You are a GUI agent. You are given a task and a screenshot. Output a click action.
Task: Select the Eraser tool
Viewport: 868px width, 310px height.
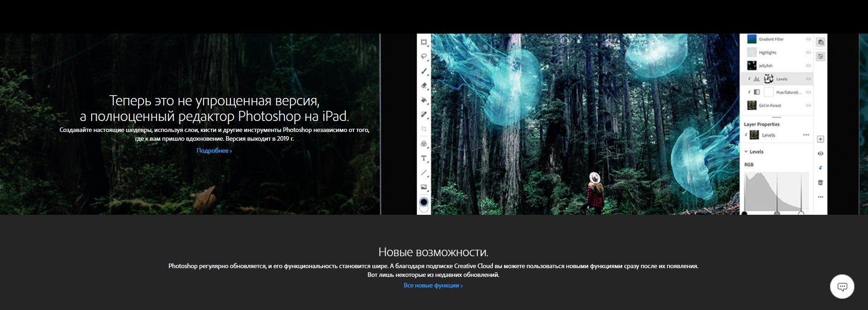click(424, 86)
